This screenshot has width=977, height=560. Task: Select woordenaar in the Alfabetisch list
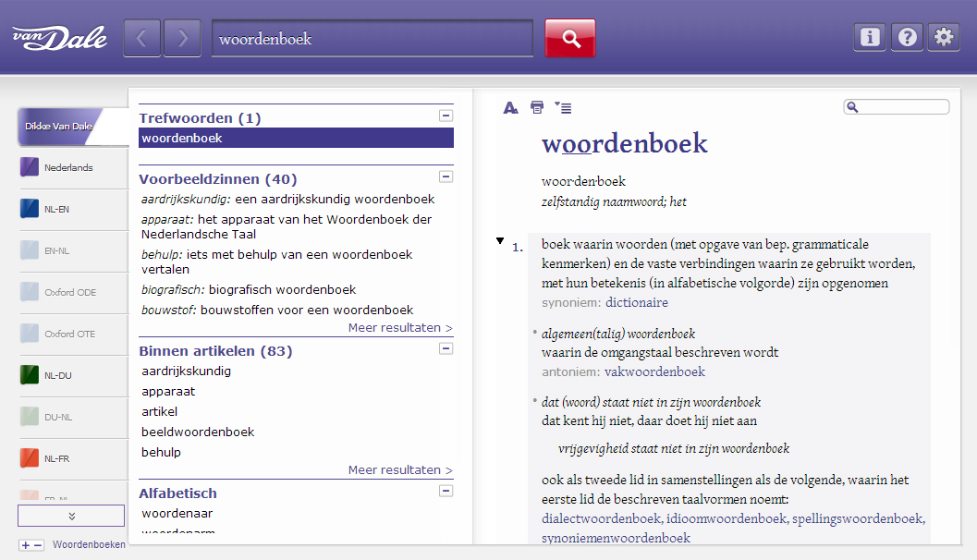point(177,514)
